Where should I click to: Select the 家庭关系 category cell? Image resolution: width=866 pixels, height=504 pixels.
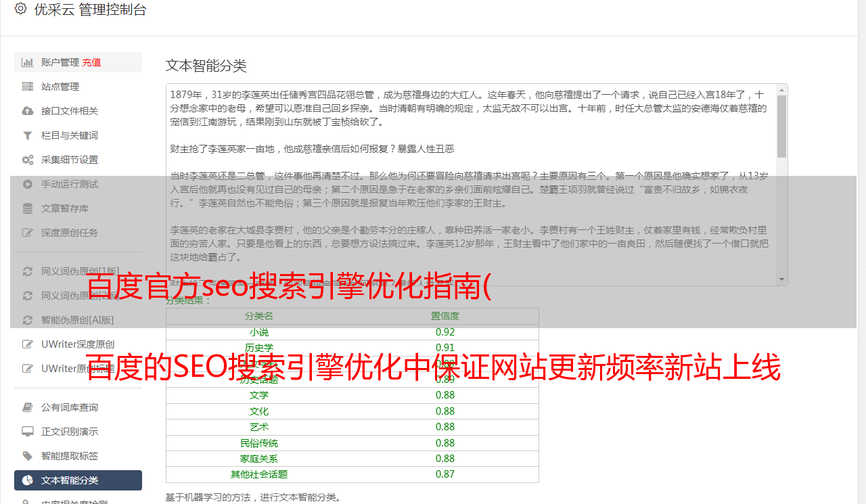(259, 459)
